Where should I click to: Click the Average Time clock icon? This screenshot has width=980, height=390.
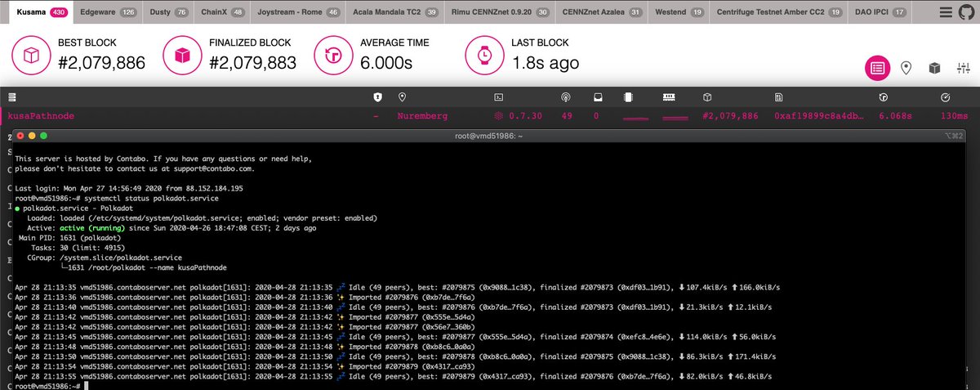click(x=333, y=55)
